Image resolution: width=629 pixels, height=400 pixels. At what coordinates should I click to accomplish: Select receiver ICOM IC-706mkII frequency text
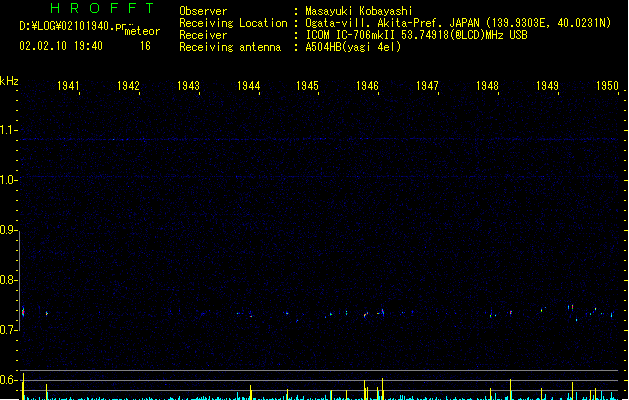click(x=416, y=35)
